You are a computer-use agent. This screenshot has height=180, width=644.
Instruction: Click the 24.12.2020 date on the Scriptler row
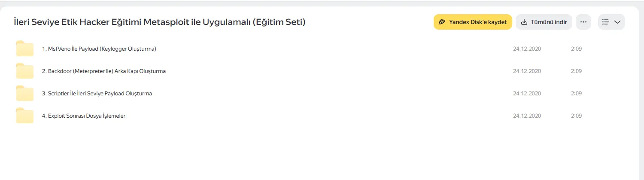(x=527, y=94)
